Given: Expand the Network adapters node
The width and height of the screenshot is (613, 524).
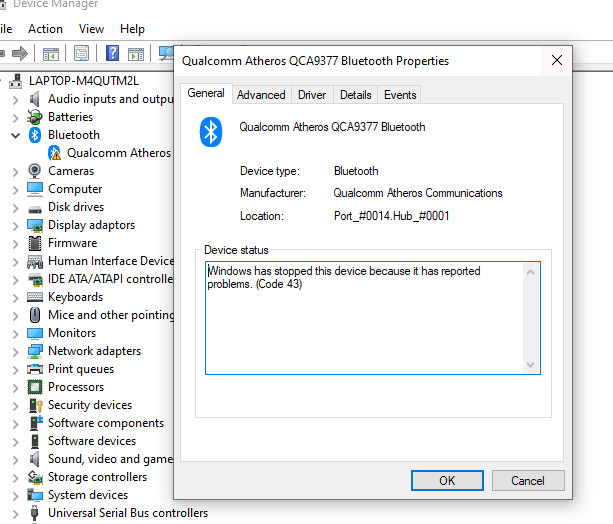Looking at the screenshot, I should tap(16, 352).
